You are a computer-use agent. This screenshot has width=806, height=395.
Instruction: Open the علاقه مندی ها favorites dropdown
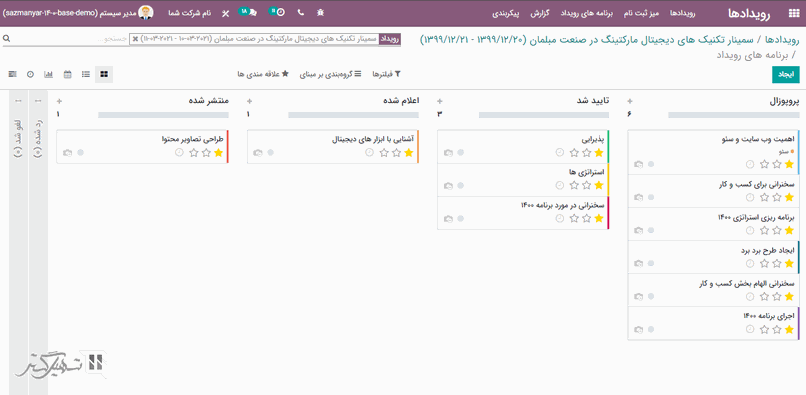click(263, 75)
